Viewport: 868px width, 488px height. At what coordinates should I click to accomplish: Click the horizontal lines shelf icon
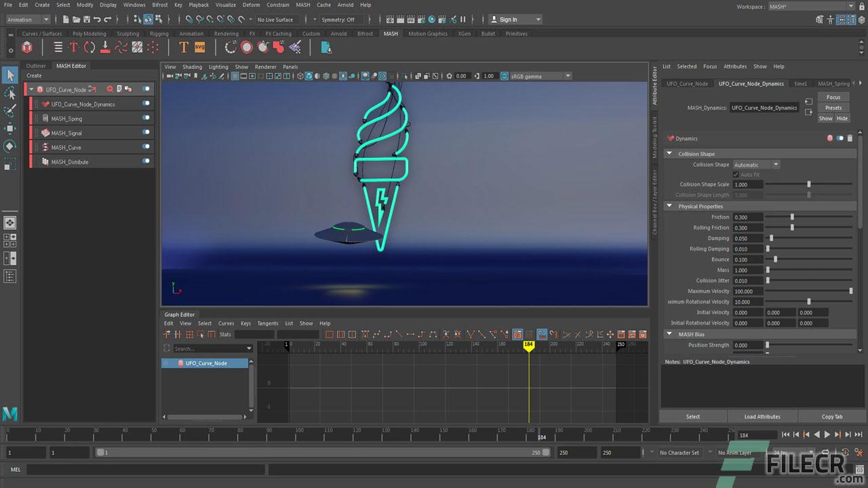click(x=58, y=47)
